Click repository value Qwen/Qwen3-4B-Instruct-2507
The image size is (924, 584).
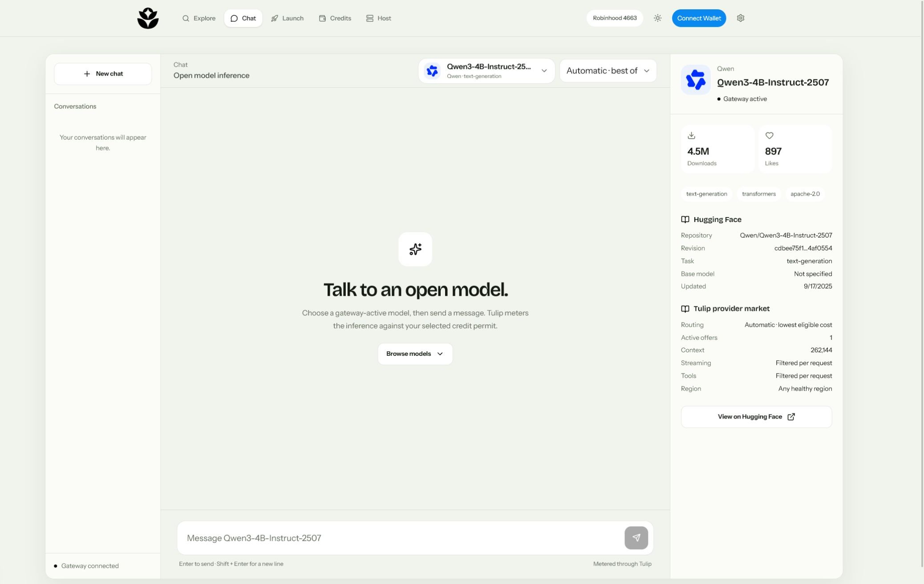(x=786, y=235)
